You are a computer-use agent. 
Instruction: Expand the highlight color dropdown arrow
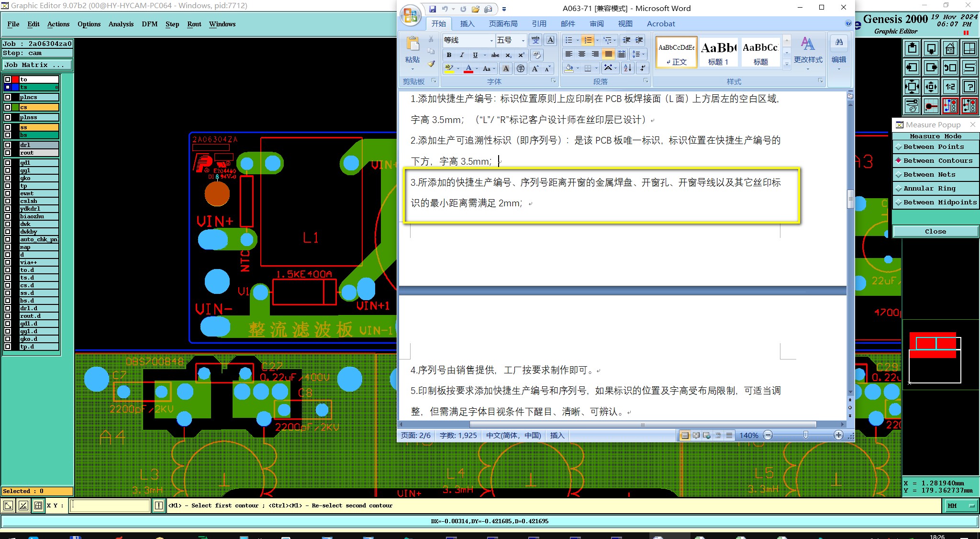pos(458,68)
